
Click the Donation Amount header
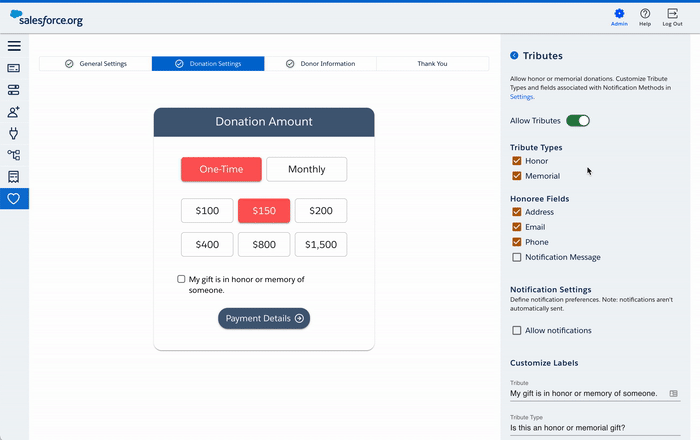(264, 122)
